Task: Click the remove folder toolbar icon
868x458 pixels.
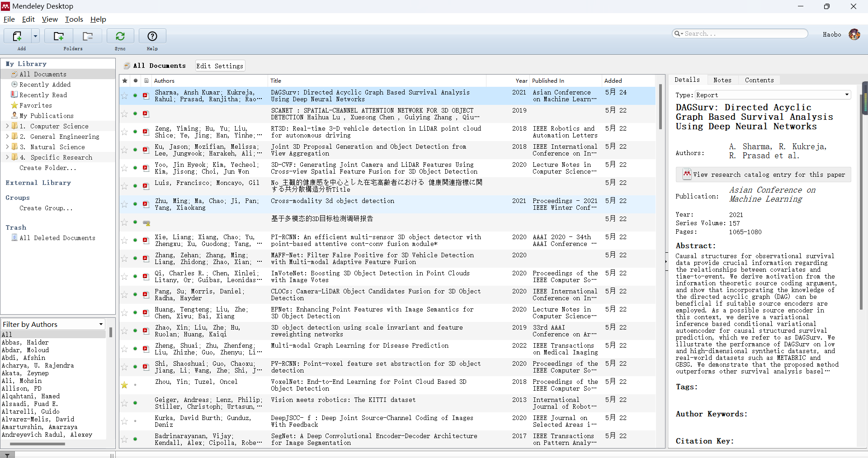Action: point(88,36)
